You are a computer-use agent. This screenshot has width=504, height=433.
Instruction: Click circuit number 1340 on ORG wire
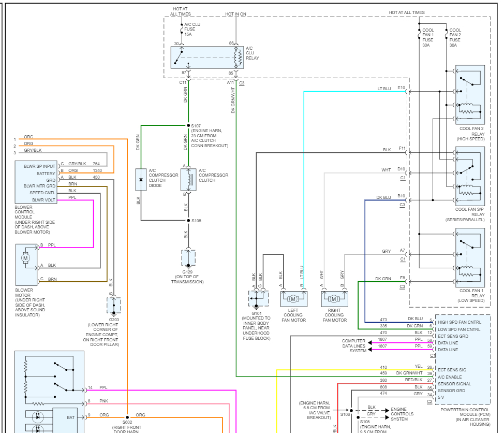point(97,170)
